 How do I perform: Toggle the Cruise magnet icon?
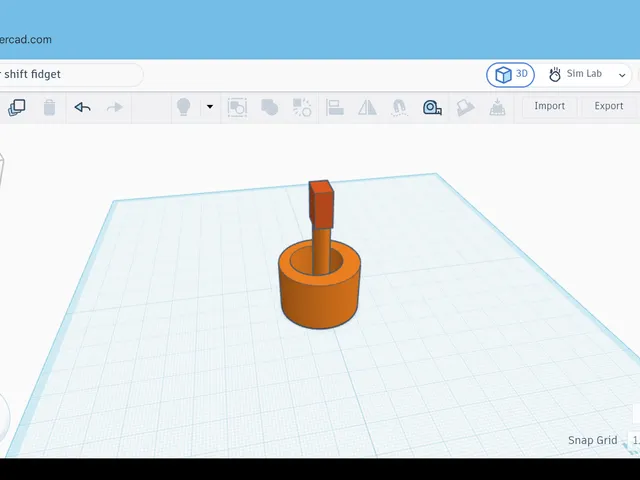coord(400,107)
